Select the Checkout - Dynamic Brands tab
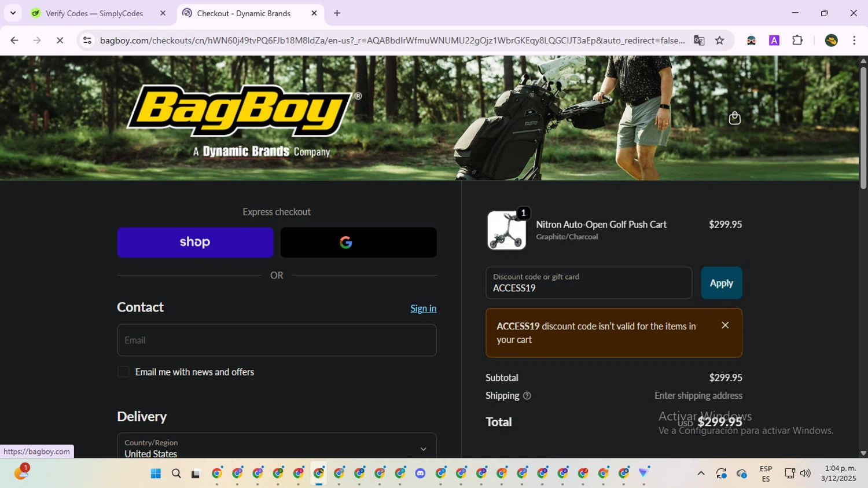Image resolution: width=868 pixels, height=488 pixels. point(244,13)
